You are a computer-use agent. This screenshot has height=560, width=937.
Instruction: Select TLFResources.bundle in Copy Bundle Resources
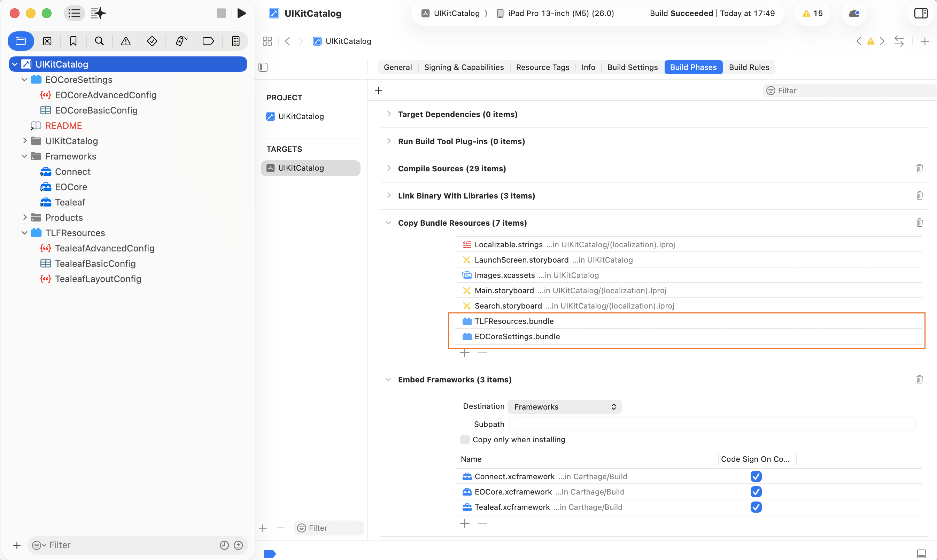click(689, 321)
